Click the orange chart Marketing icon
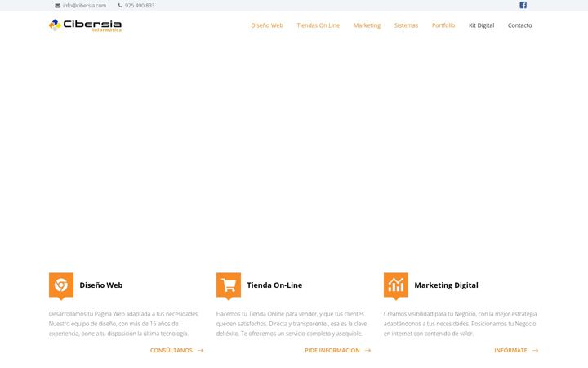This screenshot has width=588, height=368. pos(396,285)
